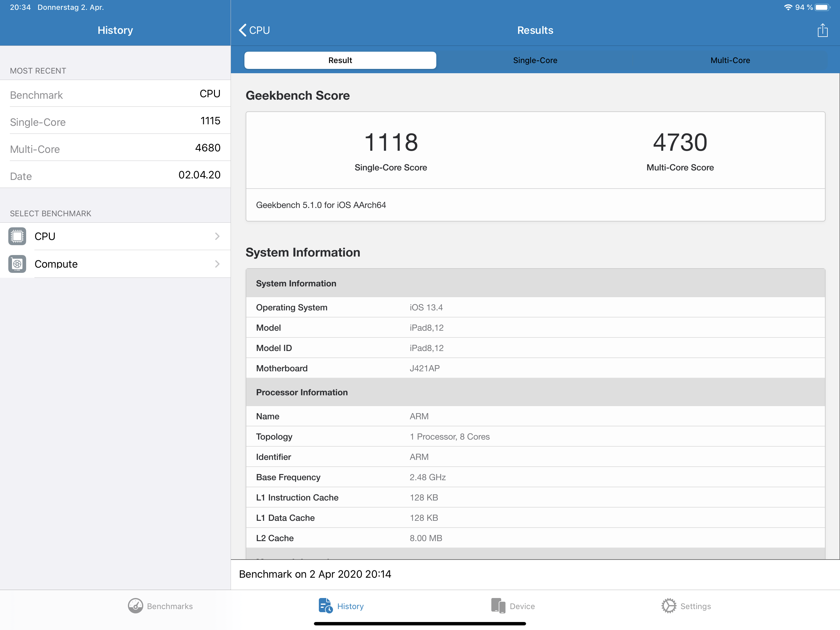Tap the battery indicator in the status bar
This screenshot has height=630, width=840.
coord(822,7)
